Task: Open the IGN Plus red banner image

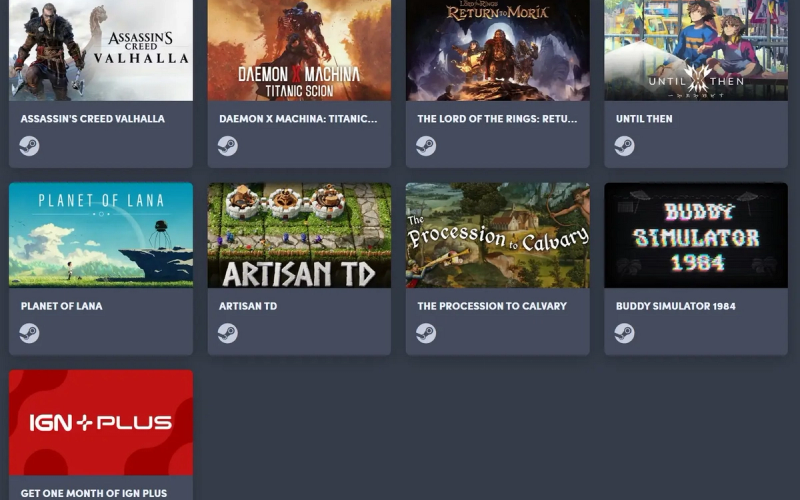Action: (101, 422)
